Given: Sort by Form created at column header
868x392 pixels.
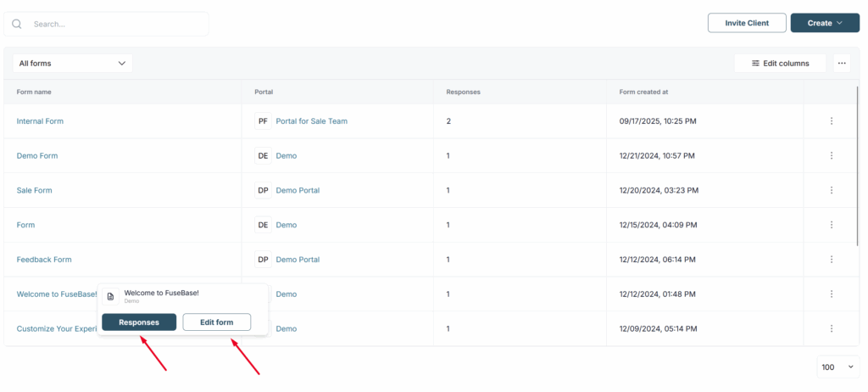Looking at the screenshot, I should (x=643, y=92).
